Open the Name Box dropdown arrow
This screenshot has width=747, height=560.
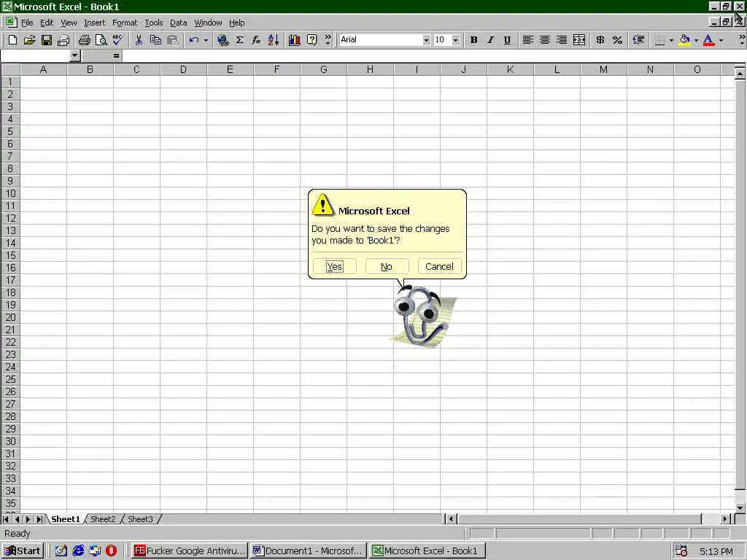(74, 55)
